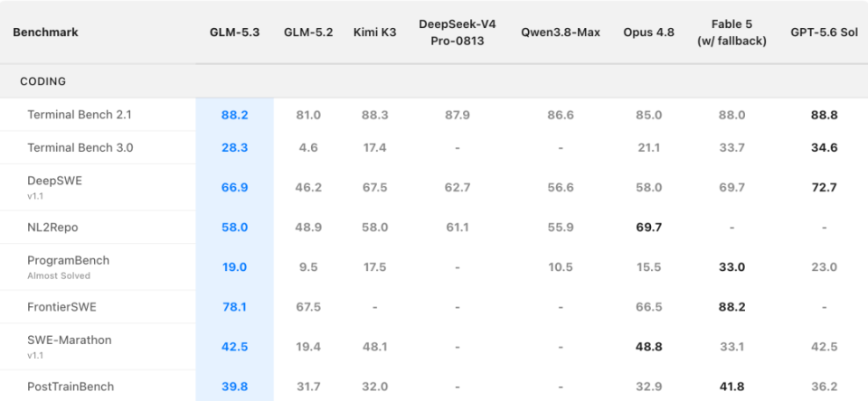Select GLM-5.3's DeepSWE score 66.9
The image size is (868, 401).
click(x=235, y=188)
